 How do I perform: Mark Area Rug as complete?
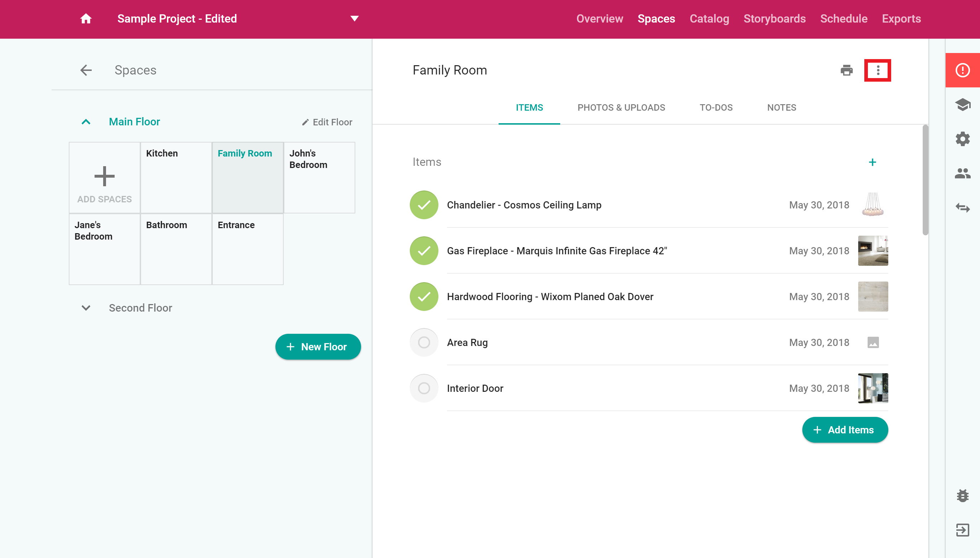click(423, 342)
